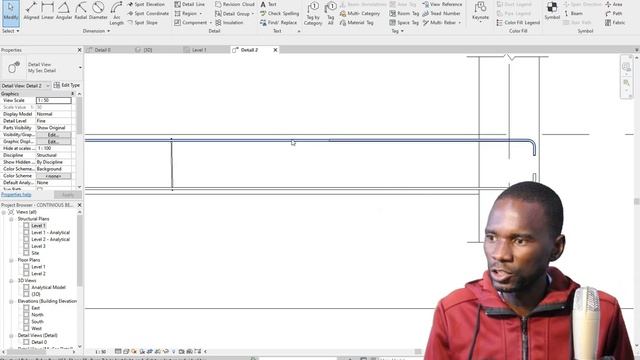Add a Revision Cloud
This screenshot has width=640, height=360.
coord(235,4)
